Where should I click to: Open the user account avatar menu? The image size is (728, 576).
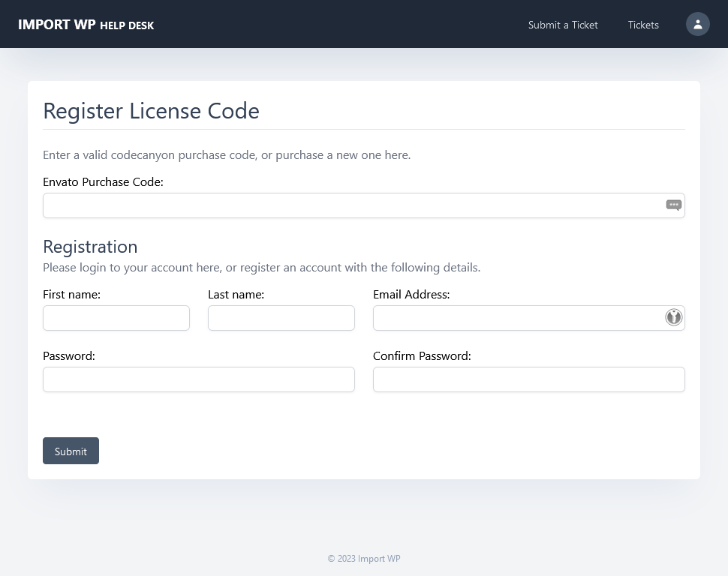click(698, 24)
